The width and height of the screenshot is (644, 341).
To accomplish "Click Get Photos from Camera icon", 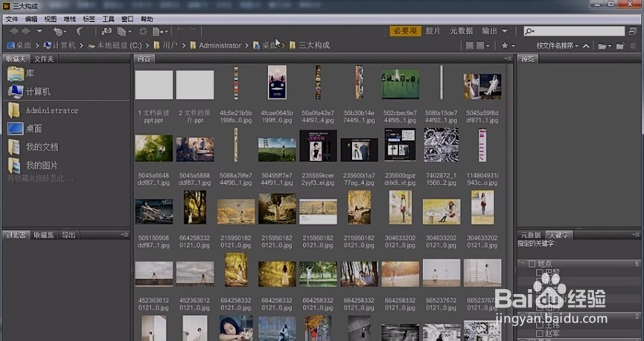I will (x=106, y=31).
